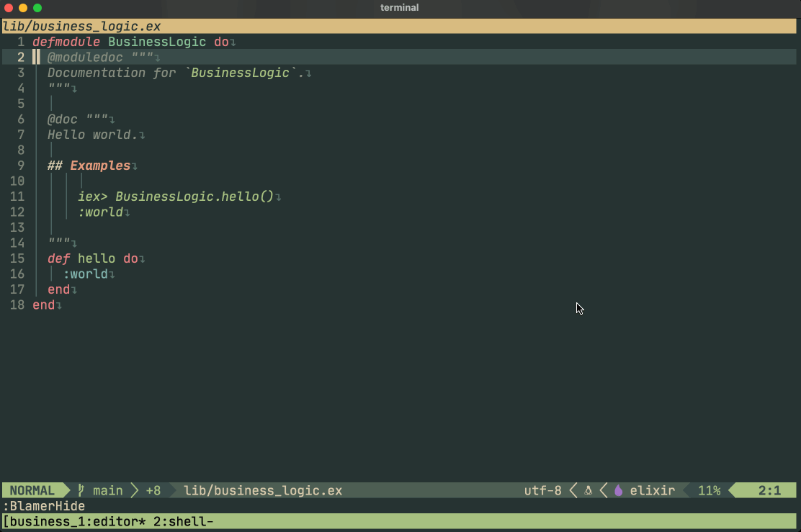Click the 11% scroll position indicator

pyautogui.click(x=709, y=491)
